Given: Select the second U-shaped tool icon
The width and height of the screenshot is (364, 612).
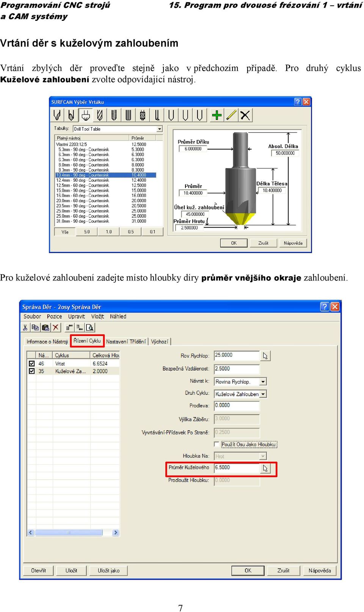Looking at the screenshot, I should point(185,115).
